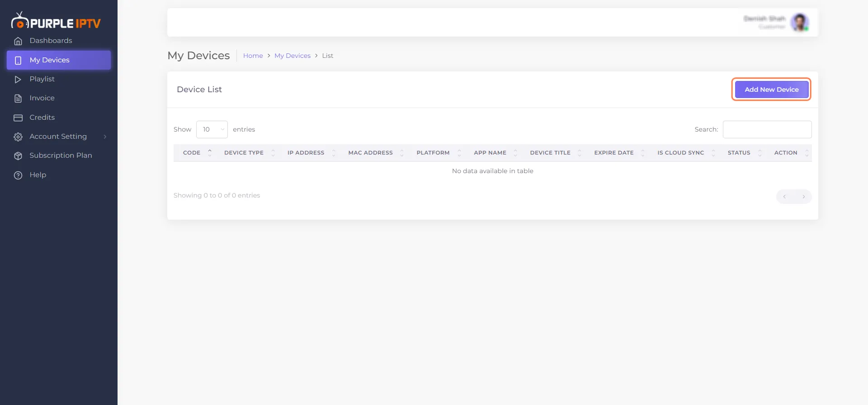Click the Add New Device button
The image size is (868, 405).
pos(772,89)
